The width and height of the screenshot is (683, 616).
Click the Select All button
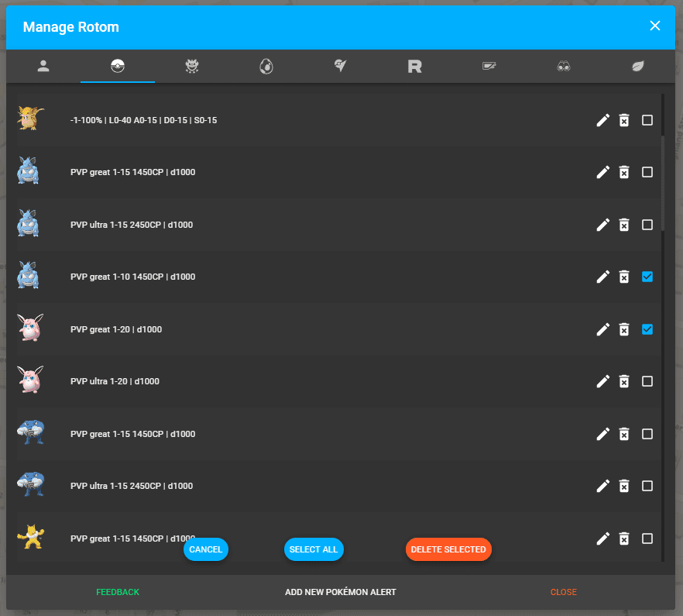click(x=314, y=549)
